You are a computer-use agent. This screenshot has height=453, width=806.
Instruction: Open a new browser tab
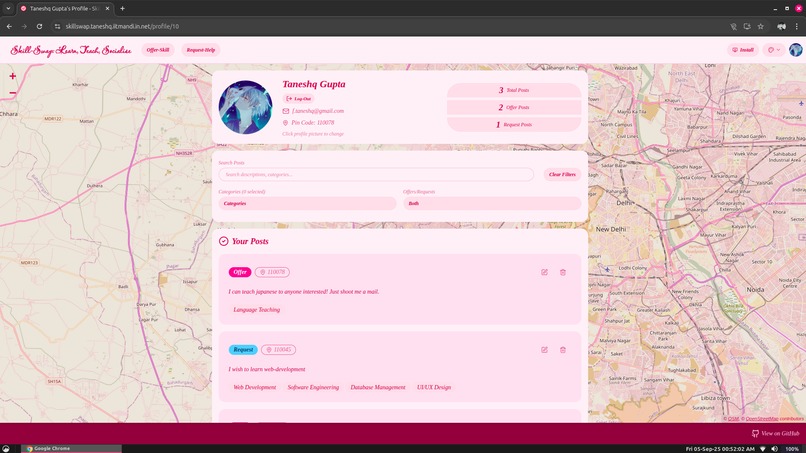[x=122, y=8]
